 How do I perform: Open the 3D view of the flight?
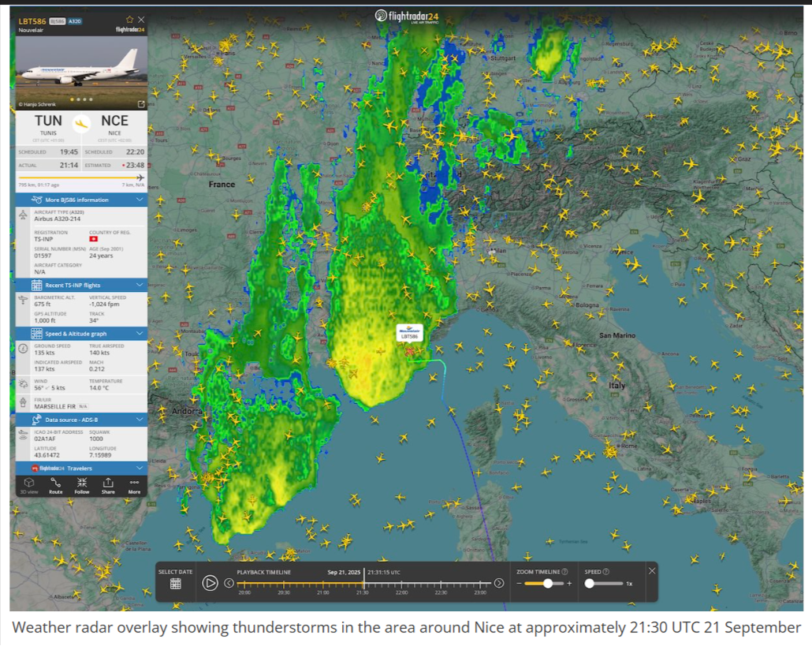click(x=28, y=484)
